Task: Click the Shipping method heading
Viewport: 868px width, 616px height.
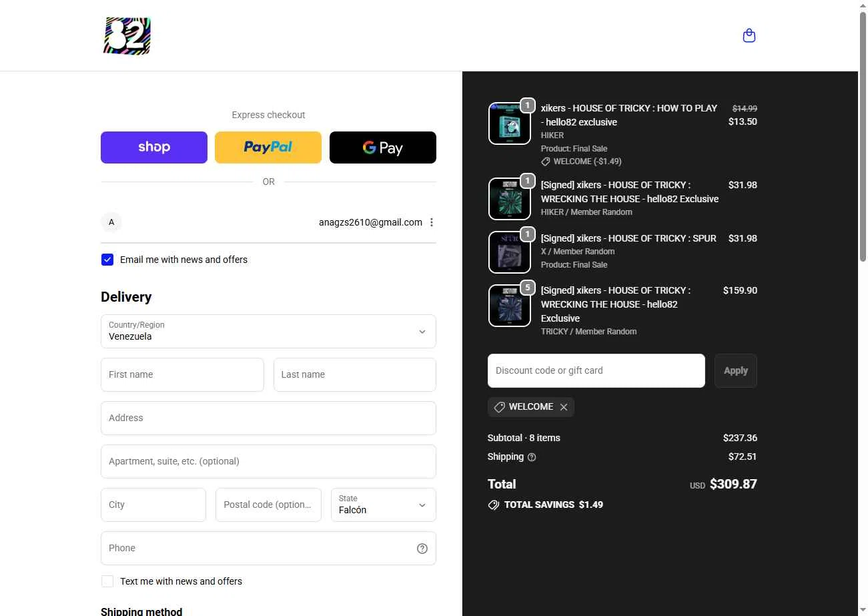Action: pyautogui.click(x=141, y=611)
